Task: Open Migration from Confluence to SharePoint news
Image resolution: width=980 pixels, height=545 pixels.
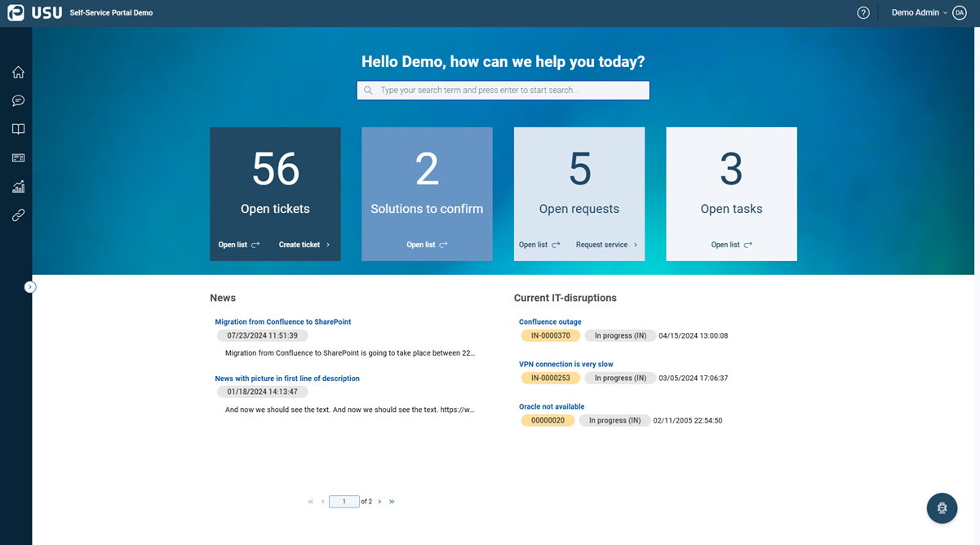Action: click(x=283, y=322)
